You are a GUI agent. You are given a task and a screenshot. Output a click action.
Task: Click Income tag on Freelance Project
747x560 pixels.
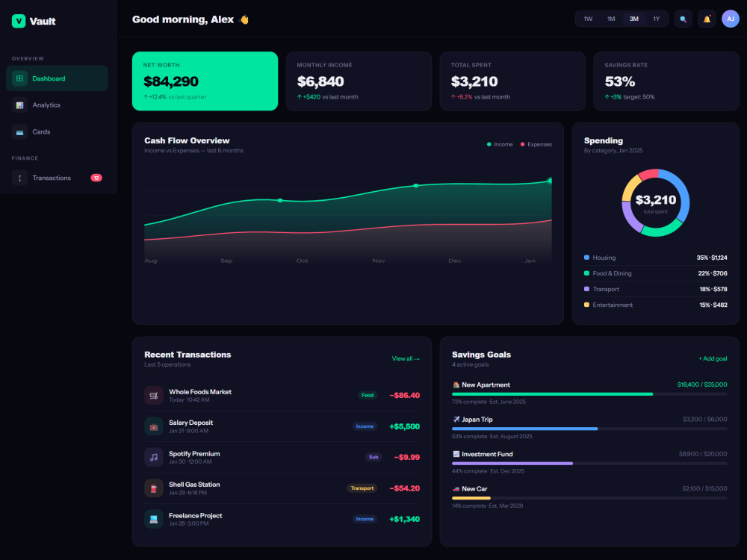coord(365,519)
